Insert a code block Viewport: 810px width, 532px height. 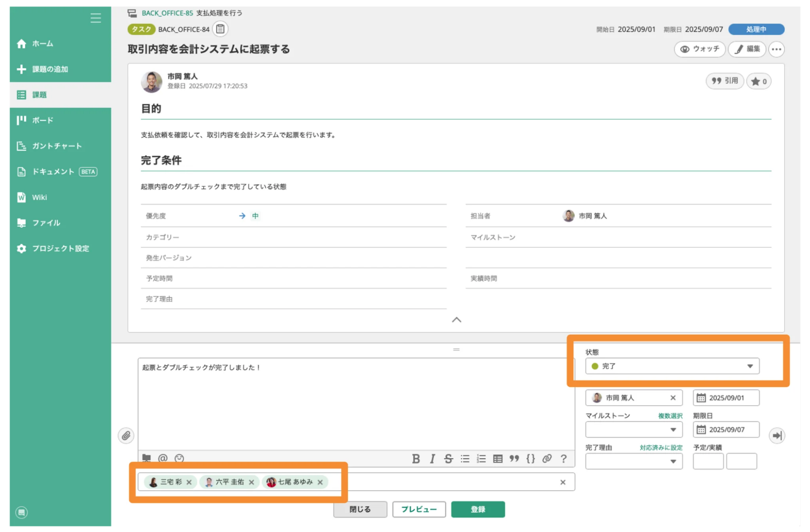tap(530, 459)
